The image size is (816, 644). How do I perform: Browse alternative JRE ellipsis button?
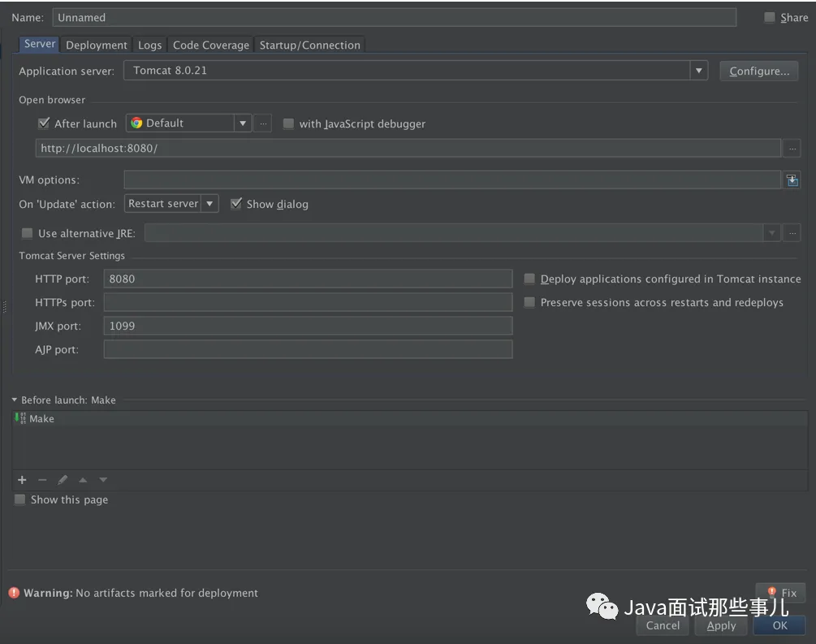792,233
